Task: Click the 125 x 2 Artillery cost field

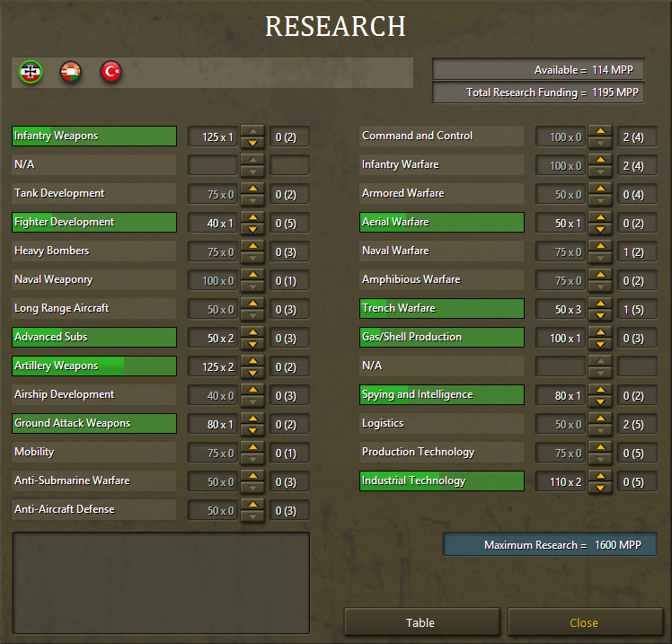Action: tap(213, 366)
